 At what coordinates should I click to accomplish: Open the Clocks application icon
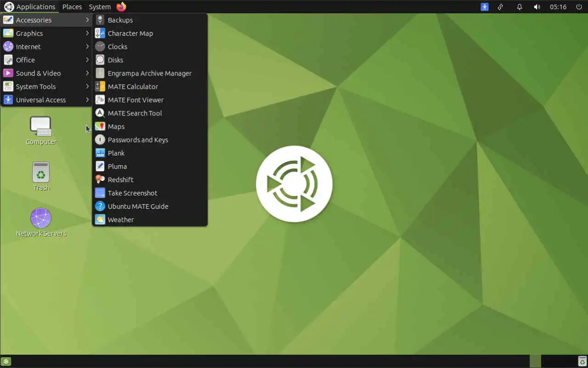pos(100,47)
